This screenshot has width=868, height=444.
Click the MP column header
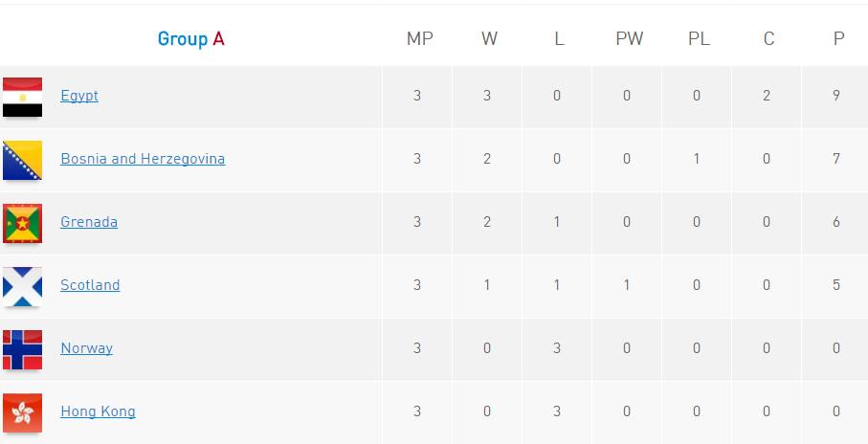[x=419, y=39]
